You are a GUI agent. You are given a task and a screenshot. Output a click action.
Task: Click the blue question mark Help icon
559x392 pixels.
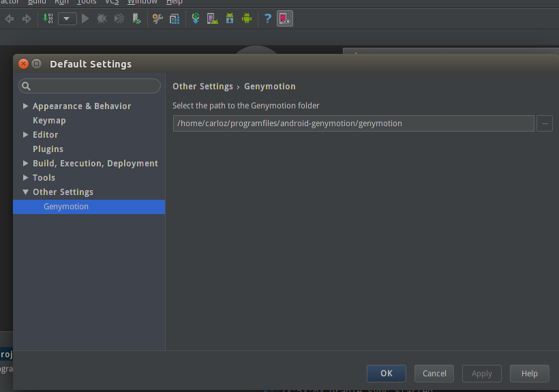pos(268,18)
